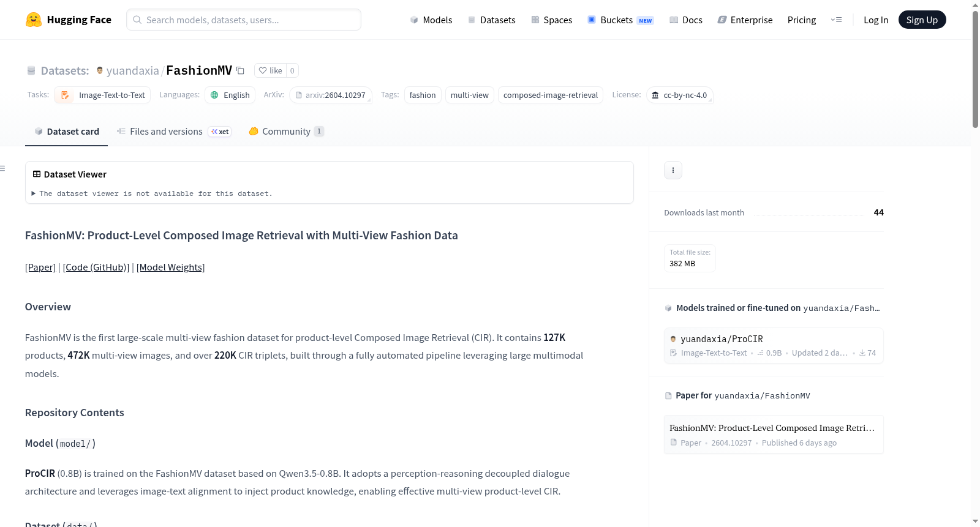Click the cc-by-nc-4.0 license tag

pyautogui.click(x=679, y=95)
